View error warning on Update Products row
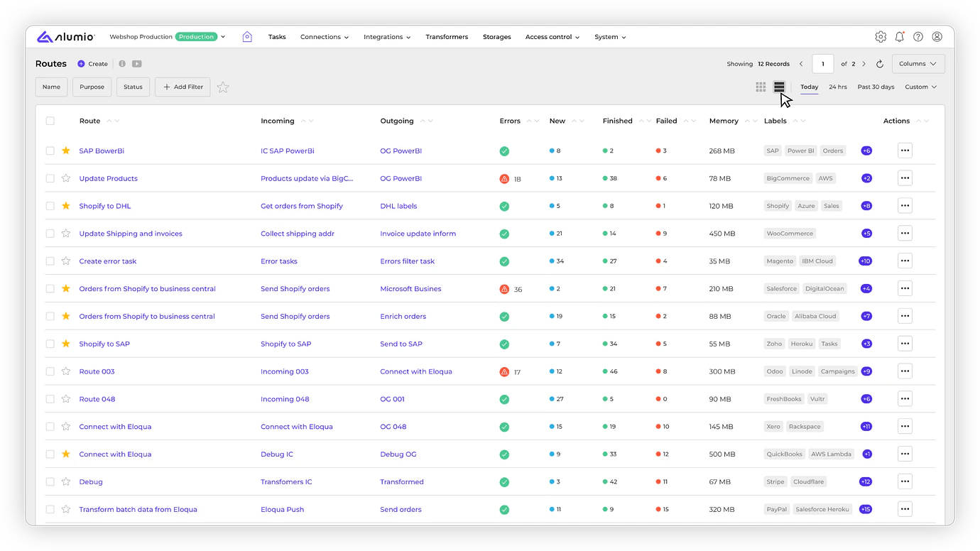The height and width of the screenshot is (551, 980). coord(504,179)
